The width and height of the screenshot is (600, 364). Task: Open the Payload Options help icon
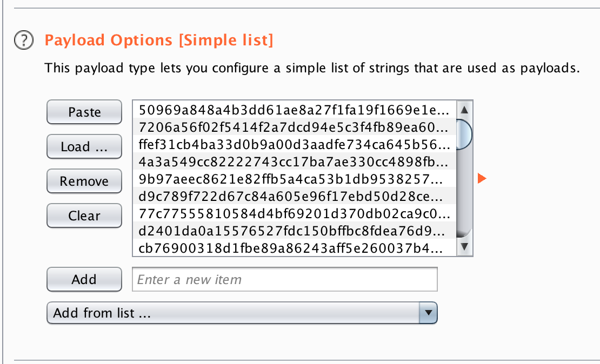23,40
